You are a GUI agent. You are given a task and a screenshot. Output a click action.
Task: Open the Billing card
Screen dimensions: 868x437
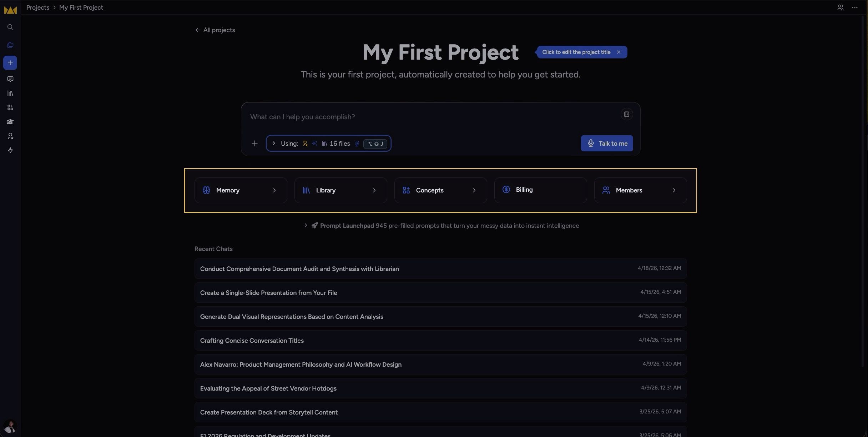click(x=540, y=190)
